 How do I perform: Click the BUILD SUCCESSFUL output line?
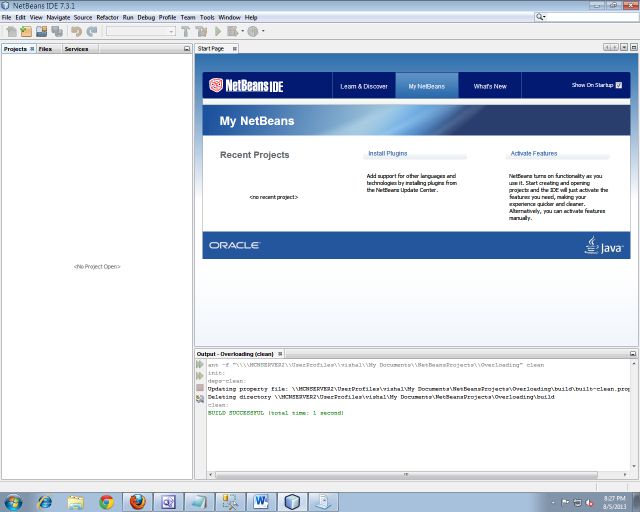click(276, 413)
